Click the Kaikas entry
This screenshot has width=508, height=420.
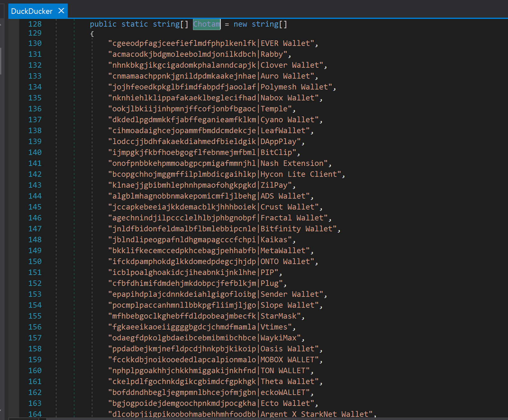pos(202,240)
